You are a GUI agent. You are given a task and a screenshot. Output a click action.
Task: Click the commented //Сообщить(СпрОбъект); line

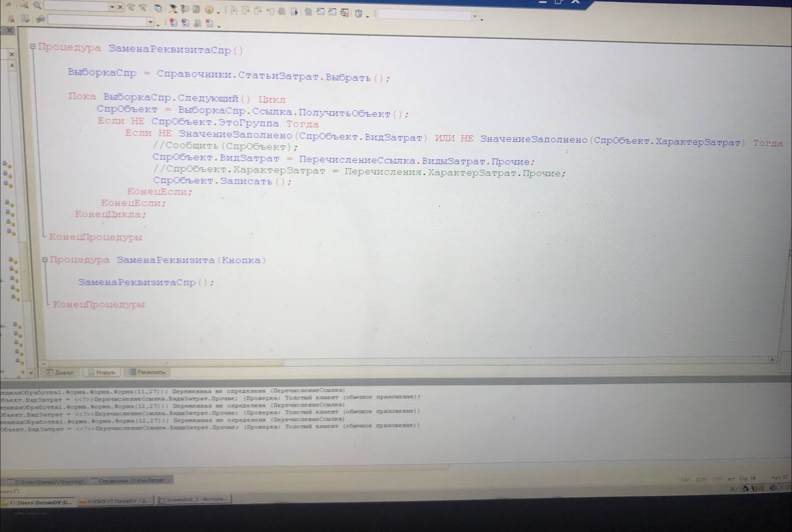(x=225, y=147)
